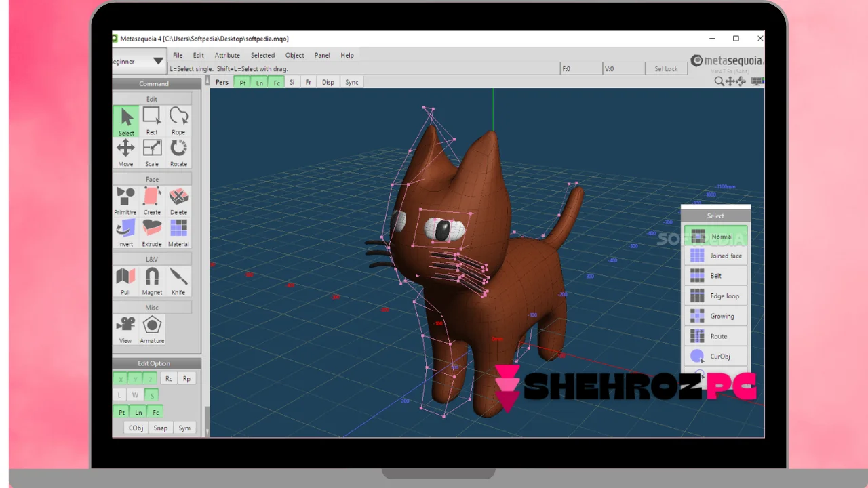The width and height of the screenshot is (868, 488).
Task: Select the Move tool
Action: click(x=126, y=153)
